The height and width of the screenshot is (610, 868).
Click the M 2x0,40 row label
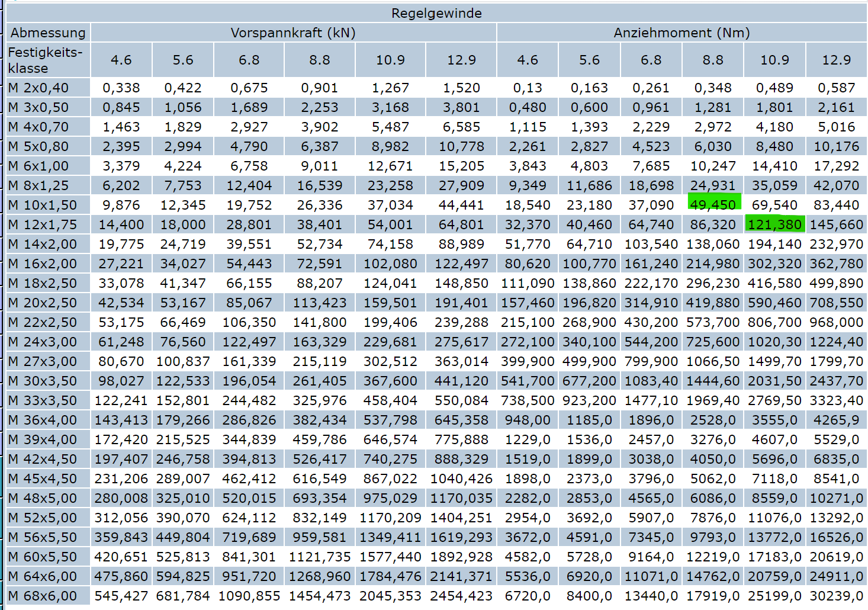pyautogui.click(x=48, y=88)
